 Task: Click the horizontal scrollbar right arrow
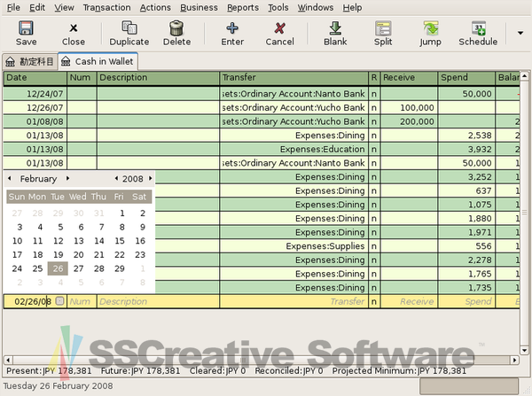(514, 360)
